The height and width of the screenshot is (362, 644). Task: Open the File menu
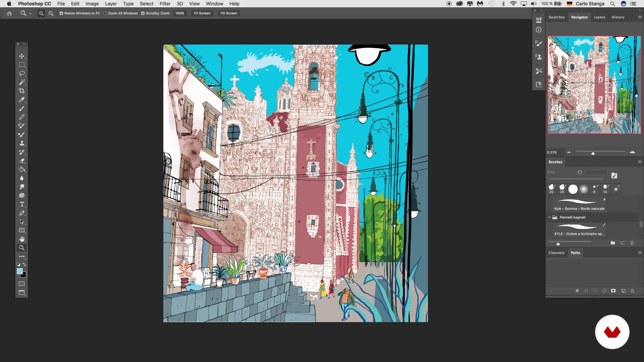tap(61, 4)
